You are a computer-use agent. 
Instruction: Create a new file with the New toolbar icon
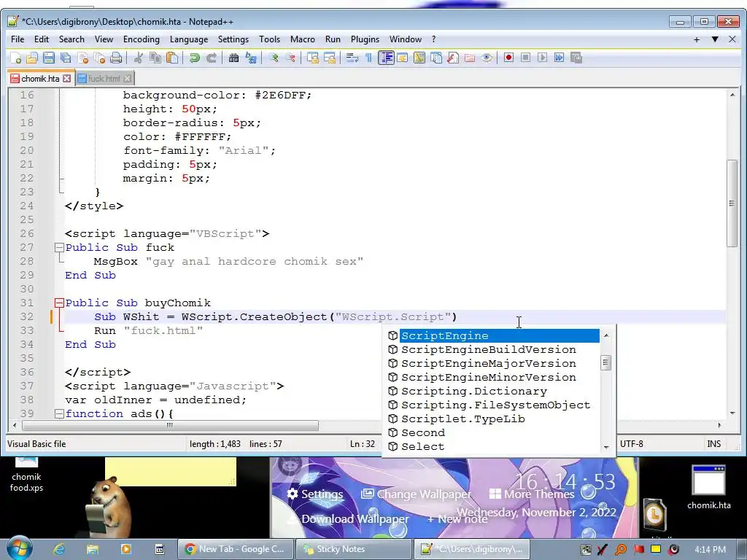tap(16, 58)
